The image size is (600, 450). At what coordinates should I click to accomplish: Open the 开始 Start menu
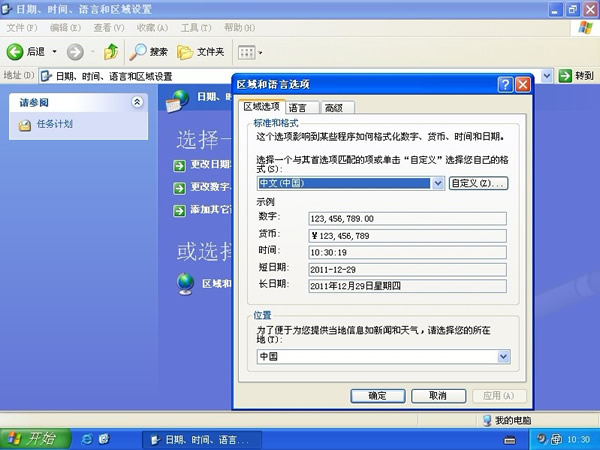35,439
